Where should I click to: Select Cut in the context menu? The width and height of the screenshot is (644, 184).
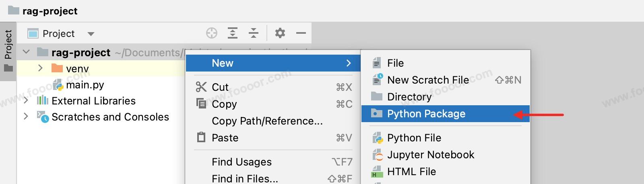point(220,87)
